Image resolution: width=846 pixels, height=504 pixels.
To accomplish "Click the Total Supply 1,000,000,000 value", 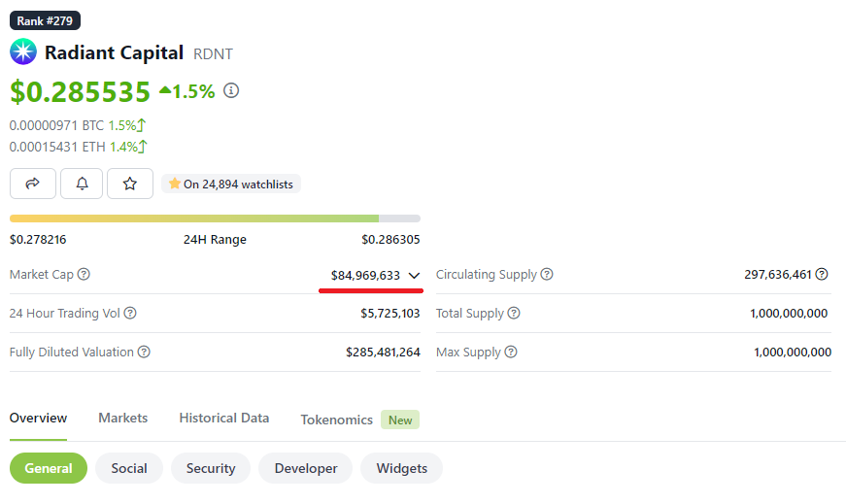I will (x=789, y=313).
